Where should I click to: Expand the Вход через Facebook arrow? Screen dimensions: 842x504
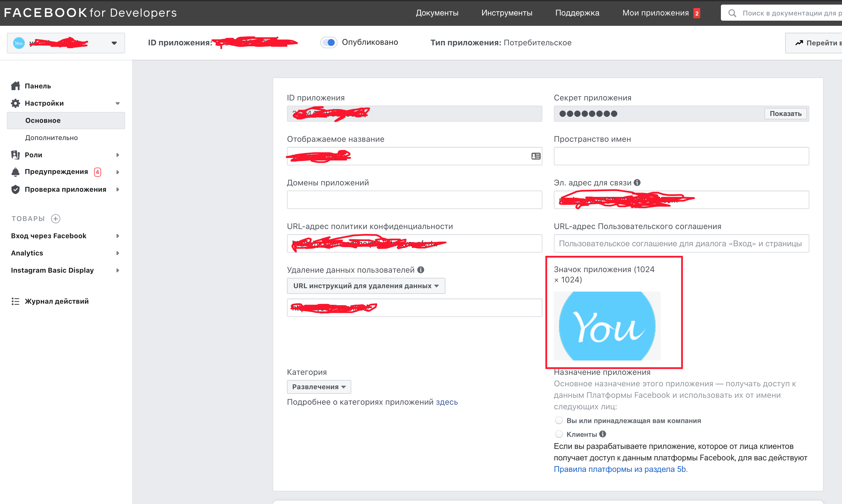[117, 236]
